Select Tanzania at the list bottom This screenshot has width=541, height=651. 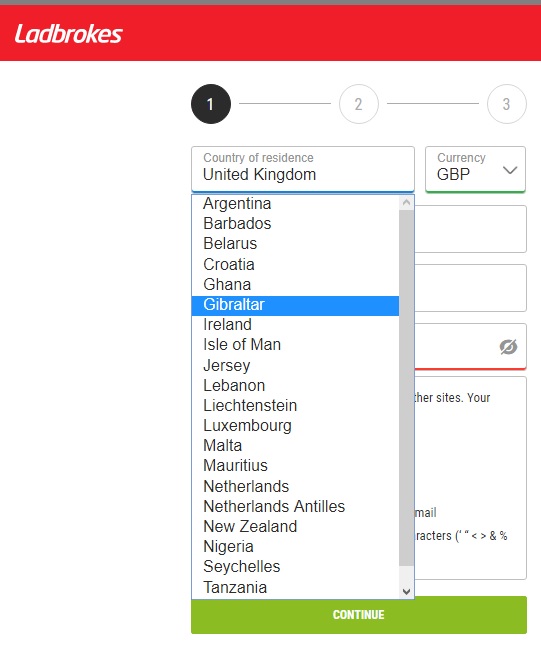(295, 588)
